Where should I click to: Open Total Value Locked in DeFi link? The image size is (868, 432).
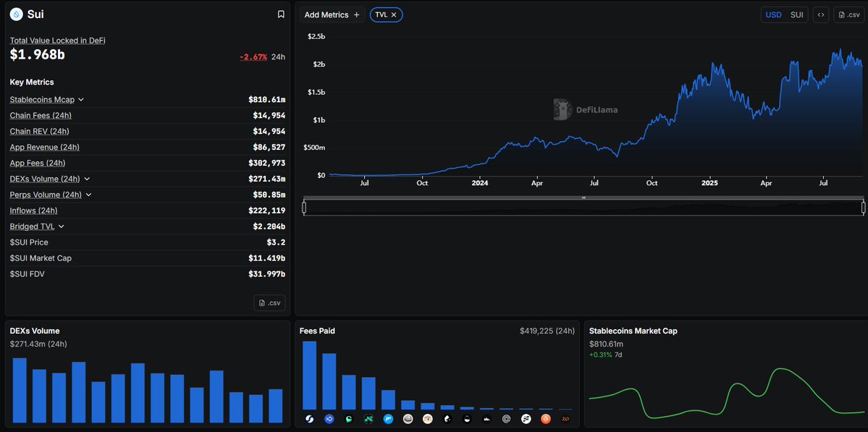pyautogui.click(x=58, y=41)
